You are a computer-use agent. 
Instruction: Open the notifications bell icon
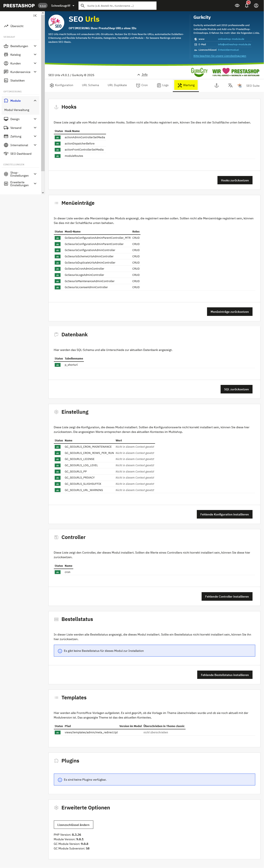tap(246, 6)
